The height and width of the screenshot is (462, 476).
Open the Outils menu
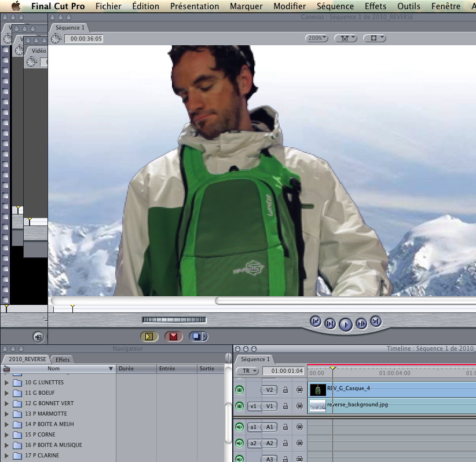(409, 6)
